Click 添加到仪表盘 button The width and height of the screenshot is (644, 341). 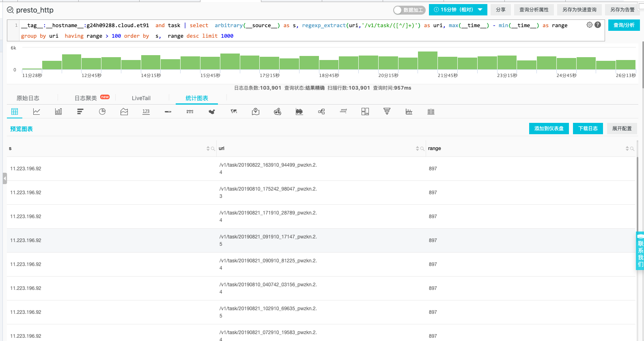(x=549, y=129)
